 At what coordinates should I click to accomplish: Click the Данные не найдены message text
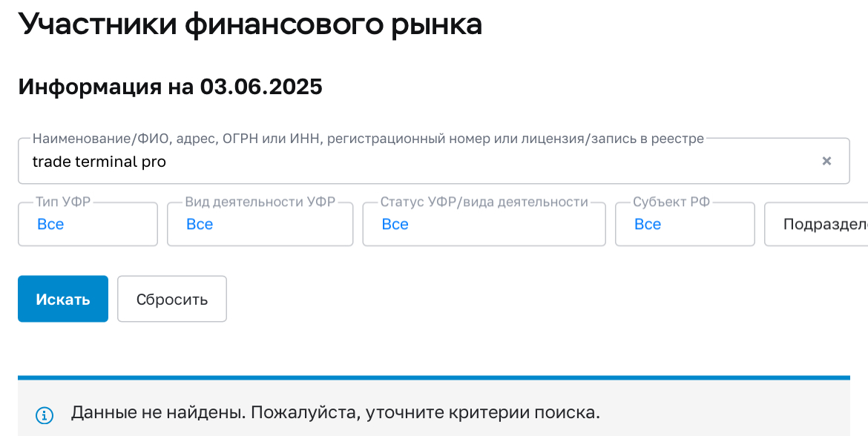pyautogui.click(x=335, y=412)
